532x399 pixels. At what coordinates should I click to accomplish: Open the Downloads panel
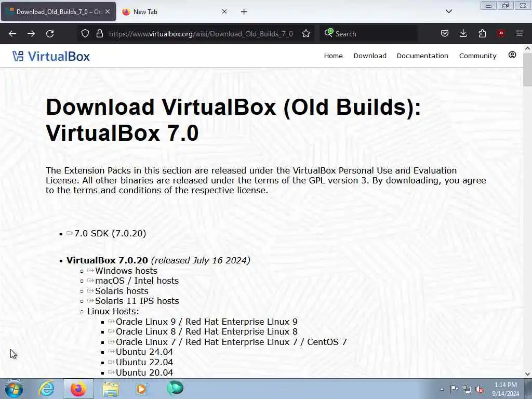point(463,33)
